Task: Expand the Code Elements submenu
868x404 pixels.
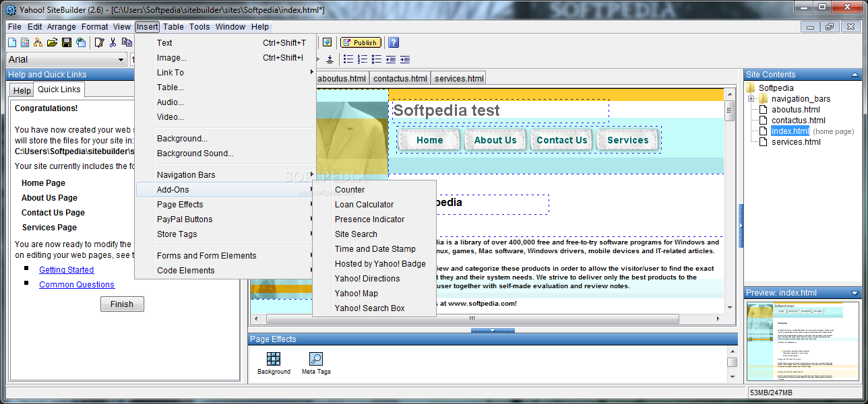Action: point(225,270)
